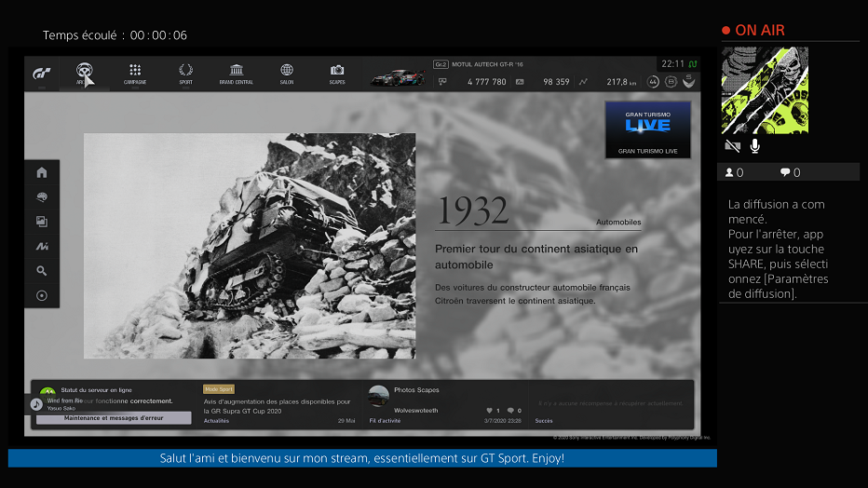Click the mileage points icon beside 98 359
Image resolution: width=868 pixels, height=488 pixels.
(520, 82)
